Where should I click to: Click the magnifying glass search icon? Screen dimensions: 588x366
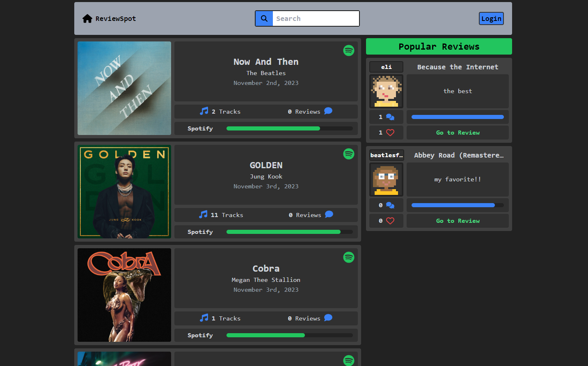click(x=264, y=18)
